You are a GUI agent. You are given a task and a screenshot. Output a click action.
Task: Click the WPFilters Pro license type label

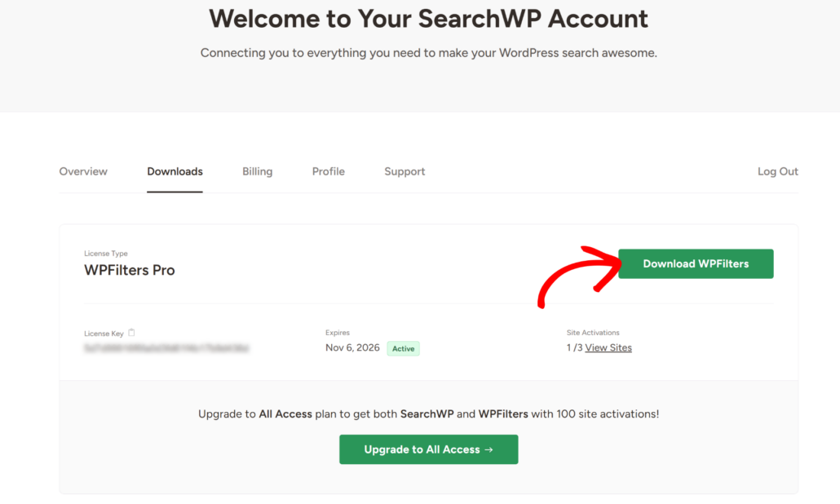pyautogui.click(x=130, y=270)
